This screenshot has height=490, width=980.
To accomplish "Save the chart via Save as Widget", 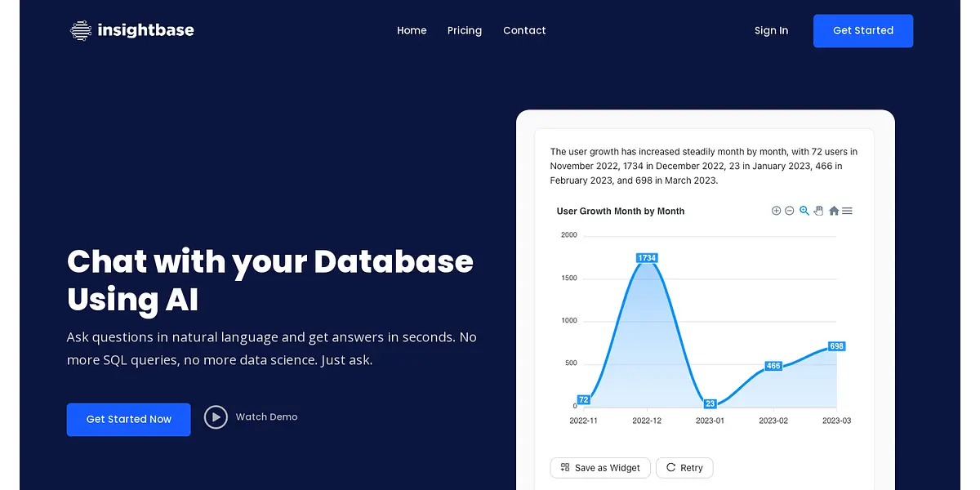I will (x=600, y=468).
